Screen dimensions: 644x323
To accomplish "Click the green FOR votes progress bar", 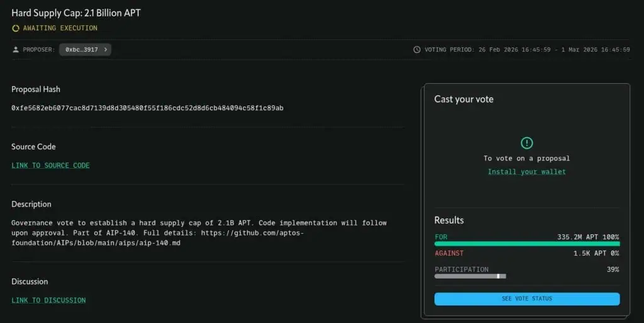I will click(526, 244).
